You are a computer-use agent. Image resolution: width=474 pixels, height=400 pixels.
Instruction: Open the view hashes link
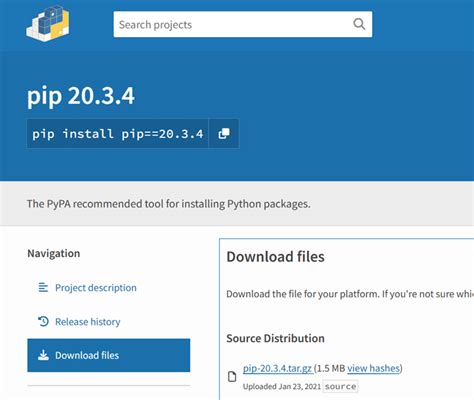tap(373, 368)
